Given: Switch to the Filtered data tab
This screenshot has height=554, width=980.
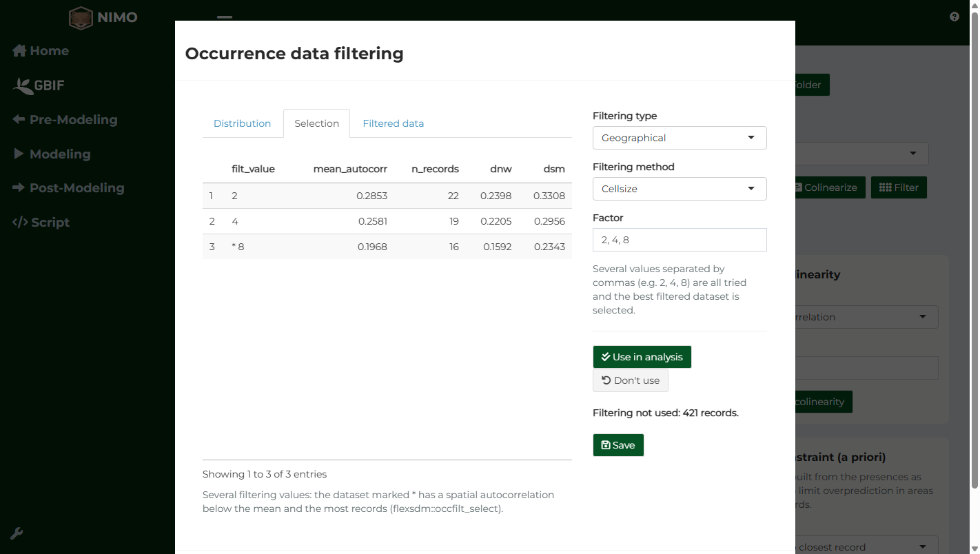Looking at the screenshot, I should (x=394, y=123).
